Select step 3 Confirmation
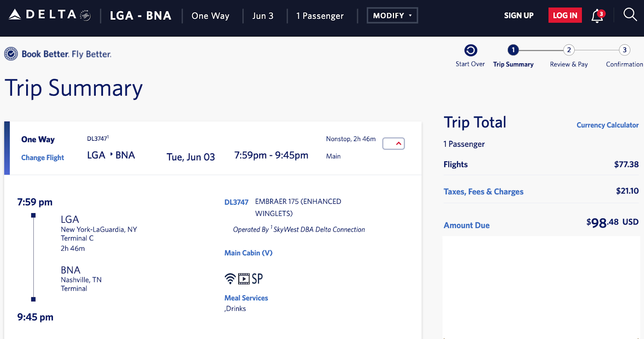 tap(624, 50)
